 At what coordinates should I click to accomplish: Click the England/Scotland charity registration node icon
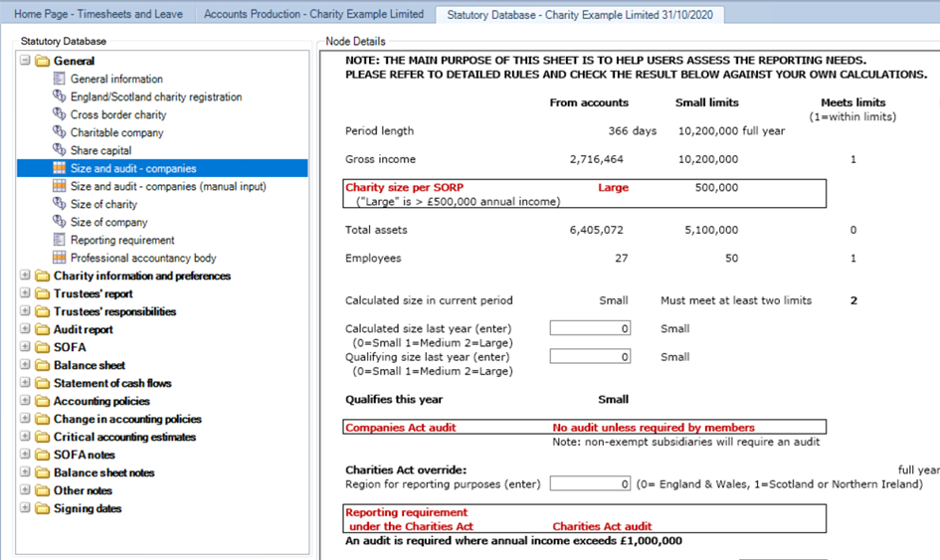(59, 96)
